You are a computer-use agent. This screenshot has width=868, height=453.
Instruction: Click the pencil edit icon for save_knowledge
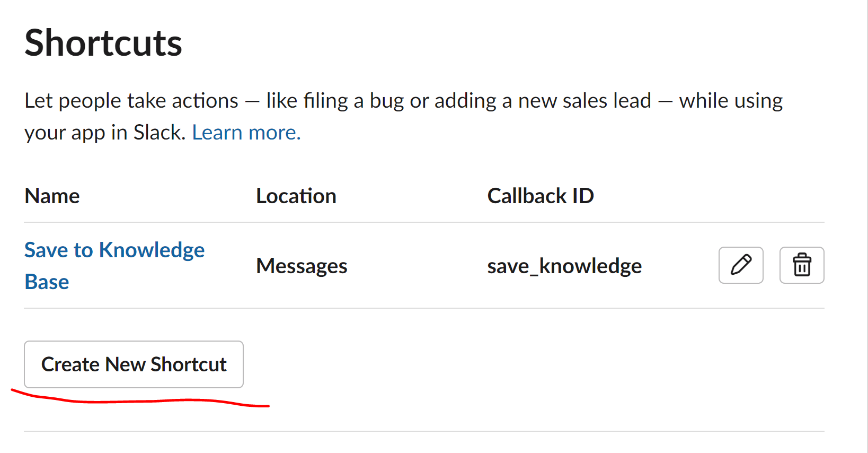point(740,265)
